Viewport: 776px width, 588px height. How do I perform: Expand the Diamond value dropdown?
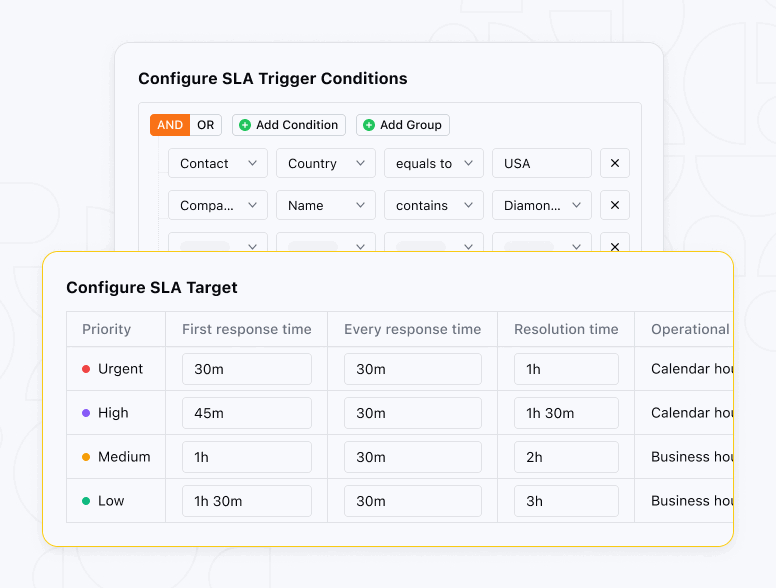click(542, 205)
